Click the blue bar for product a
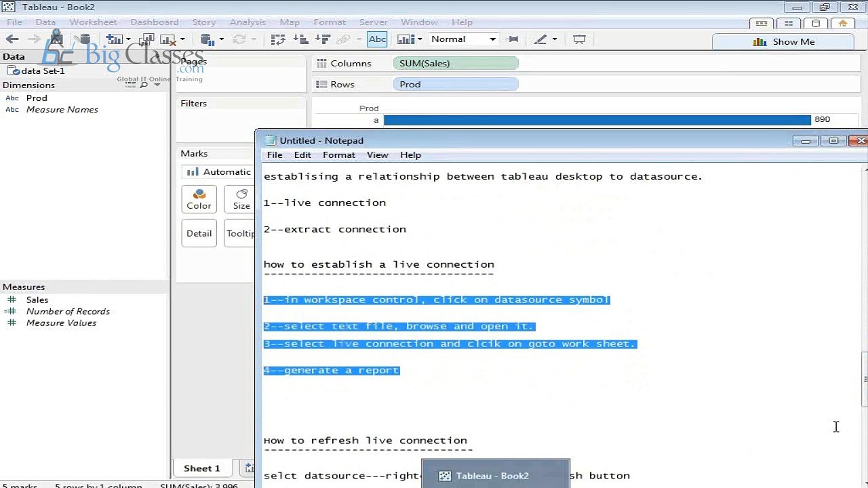Image resolution: width=868 pixels, height=488 pixels. (x=597, y=120)
